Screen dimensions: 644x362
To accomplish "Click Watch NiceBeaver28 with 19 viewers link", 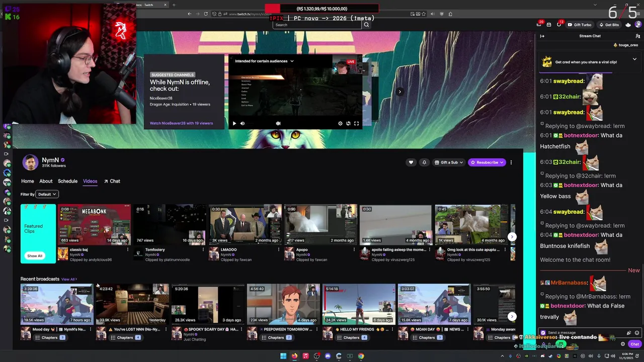I will pos(181,123).
